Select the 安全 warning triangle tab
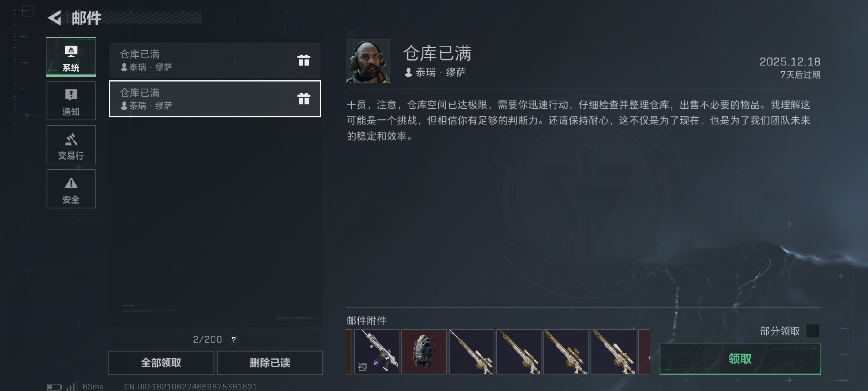The height and width of the screenshot is (391, 868). [x=71, y=189]
